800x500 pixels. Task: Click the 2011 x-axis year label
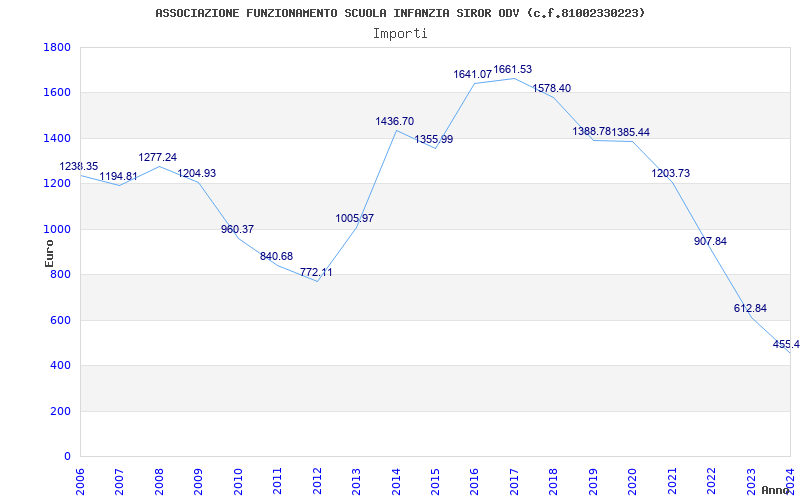[277, 482]
